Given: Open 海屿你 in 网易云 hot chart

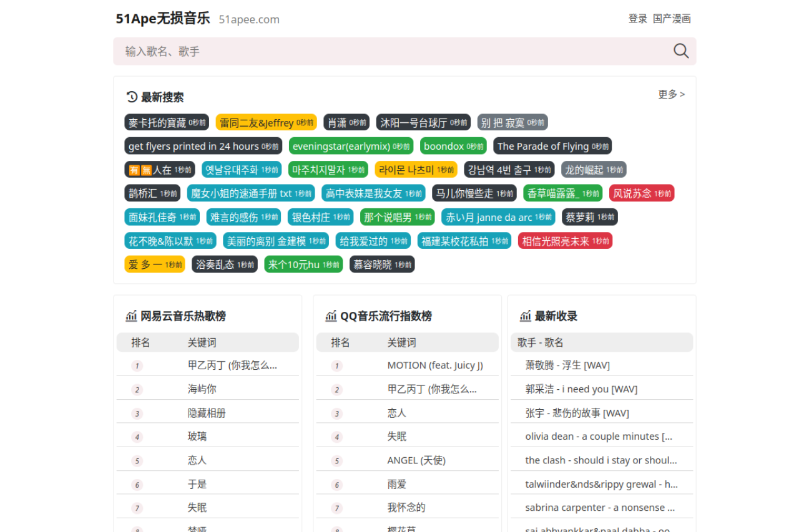Looking at the screenshot, I should tap(202, 389).
